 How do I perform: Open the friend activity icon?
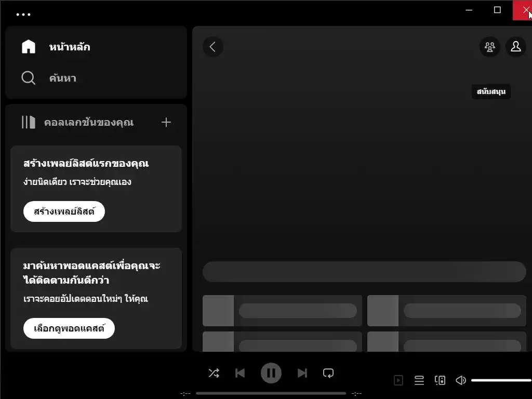(x=489, y=47)
